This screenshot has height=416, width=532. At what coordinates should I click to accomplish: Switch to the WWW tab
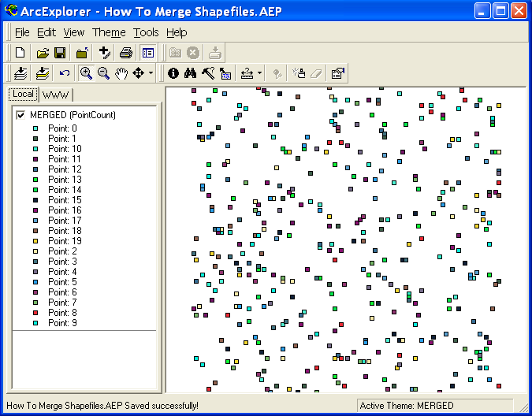56,95
